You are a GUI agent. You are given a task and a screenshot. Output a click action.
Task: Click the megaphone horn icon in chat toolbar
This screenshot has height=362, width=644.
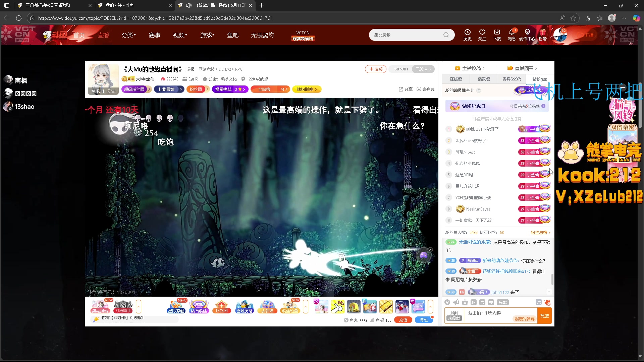point(456,302)
